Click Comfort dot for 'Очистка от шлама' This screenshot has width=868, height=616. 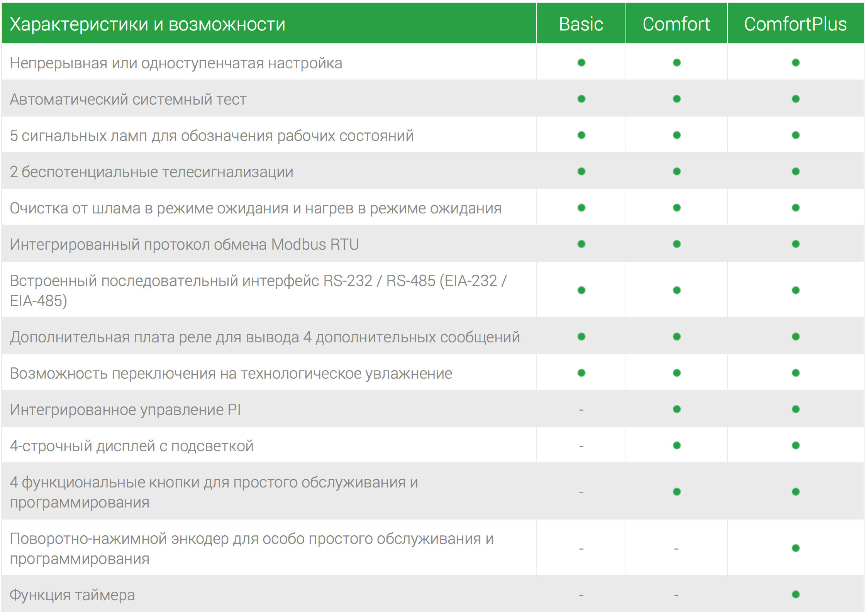(x=677, y=208)
